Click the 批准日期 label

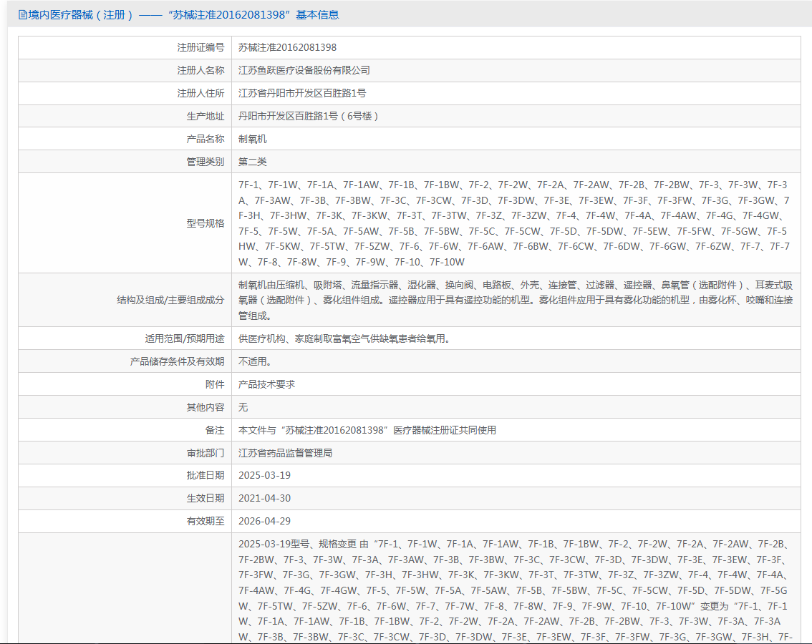click(205, 475)
